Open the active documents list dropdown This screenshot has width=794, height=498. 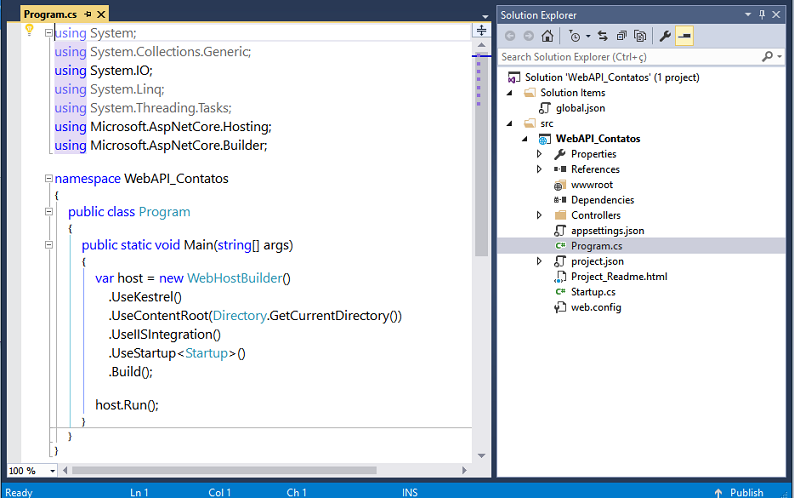(485, 16)
